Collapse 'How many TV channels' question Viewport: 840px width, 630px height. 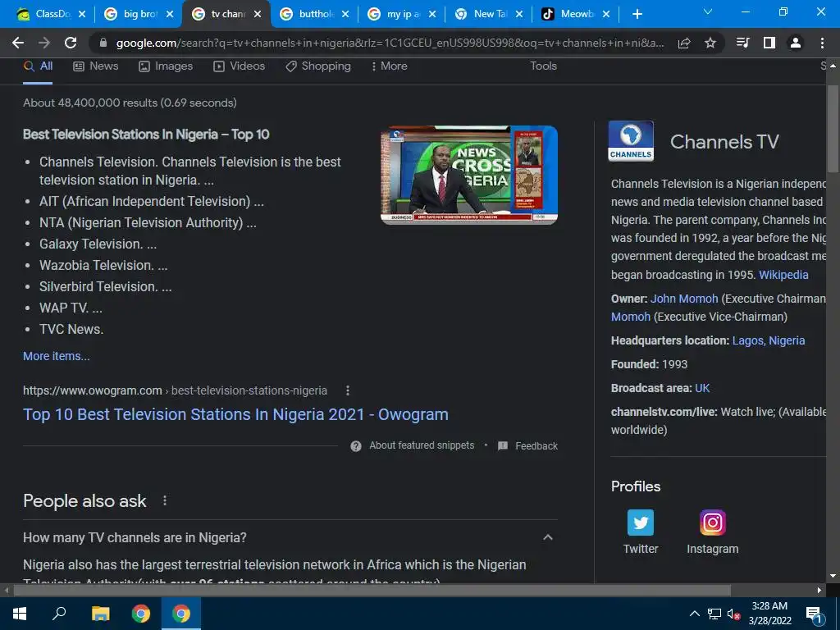[x=547, y=537]
